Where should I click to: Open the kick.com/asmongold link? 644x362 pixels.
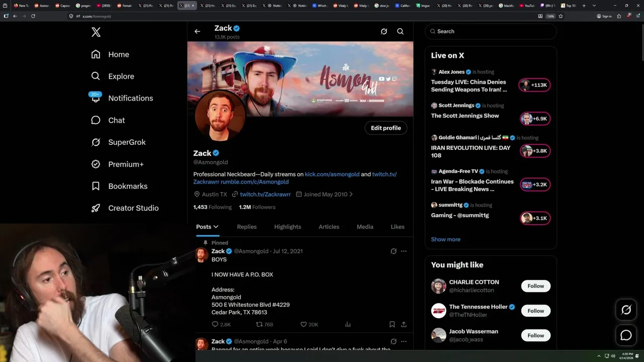coord(332,174)
